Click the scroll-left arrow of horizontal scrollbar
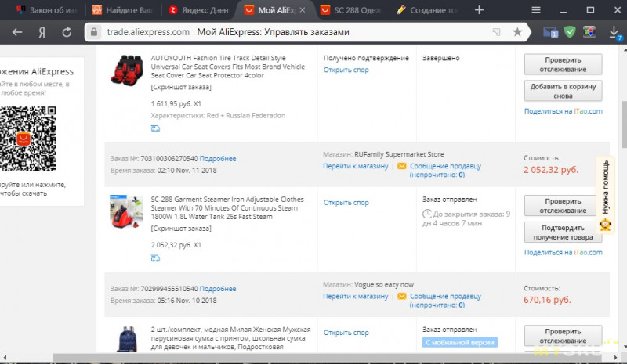This screenshot has width=627, height=364. (x=5, y=357)
